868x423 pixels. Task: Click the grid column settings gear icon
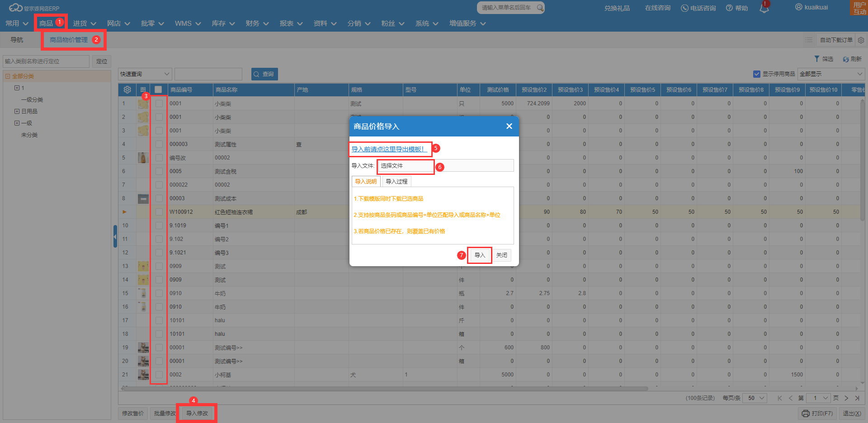(x=127, y=89)
